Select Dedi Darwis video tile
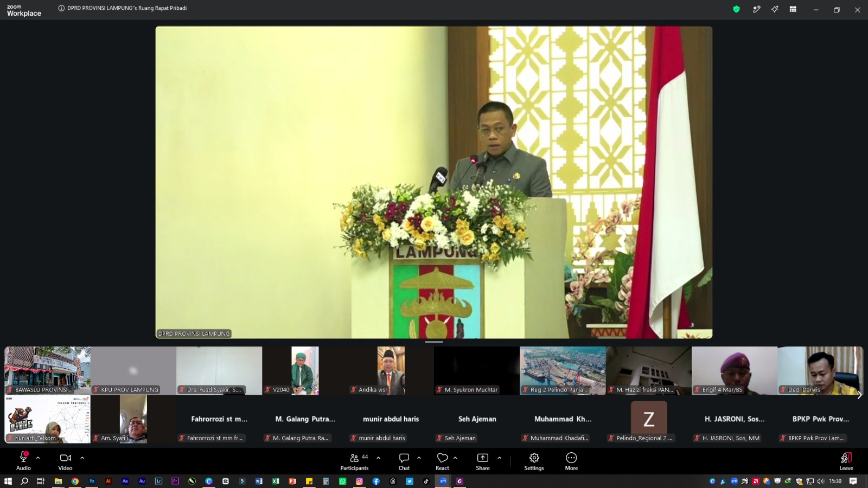The width and height of the screenshot is (868, 488). click(820, 371)
